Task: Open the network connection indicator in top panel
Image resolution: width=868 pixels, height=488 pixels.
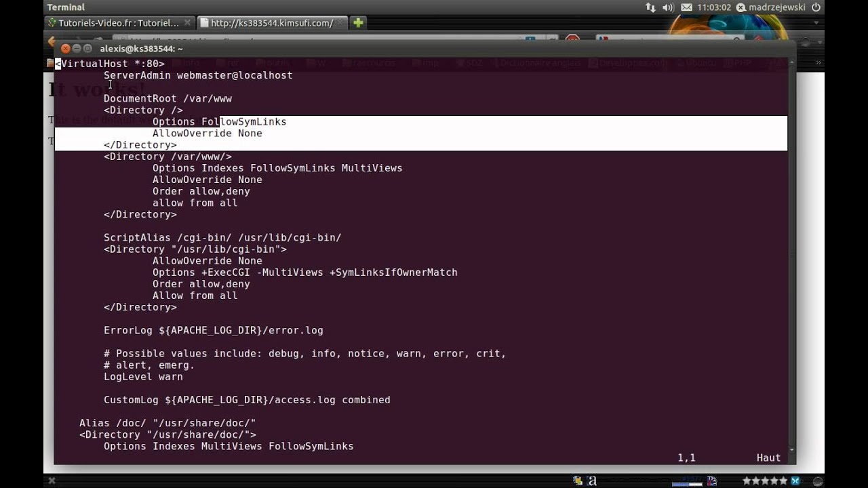Action: 651,7
